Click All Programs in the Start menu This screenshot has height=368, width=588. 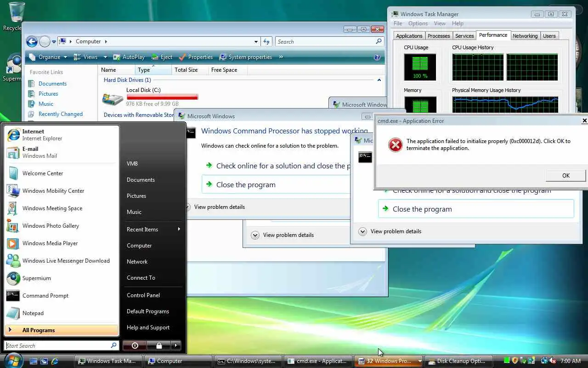coord(62,330)
